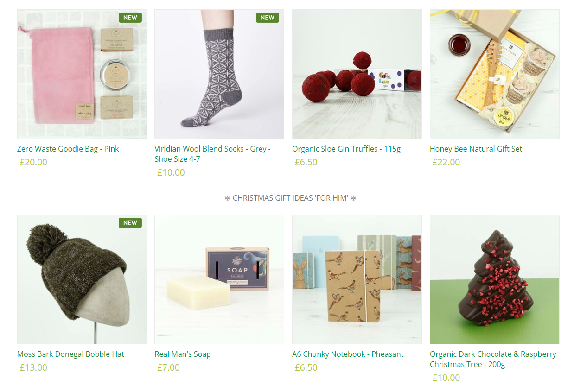574x392 pixels.
Task: View the Honey Bee Natural Gift Set photo
Action: click(495, 74)
